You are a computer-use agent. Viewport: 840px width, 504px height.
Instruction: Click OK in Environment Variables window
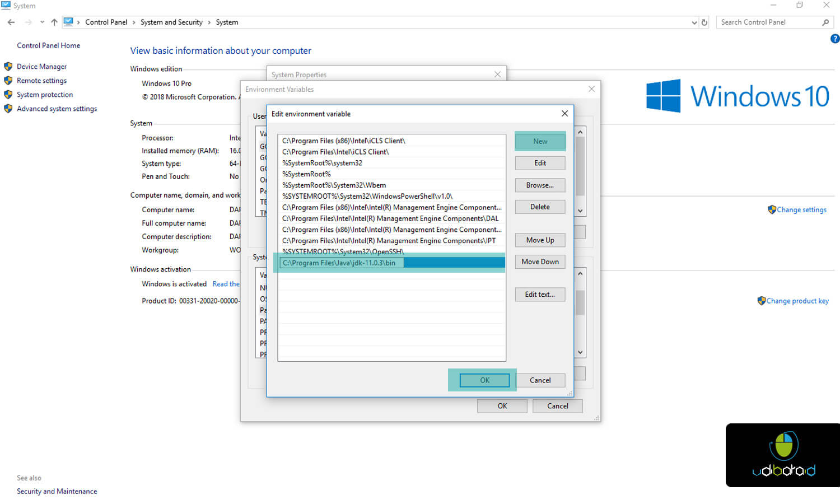(x=502, y=406)
